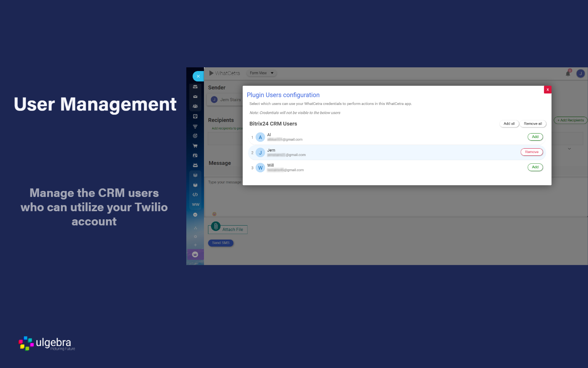Click the user name 'Al' in list
The image size is (588, 368).
[x=269, y=135]
